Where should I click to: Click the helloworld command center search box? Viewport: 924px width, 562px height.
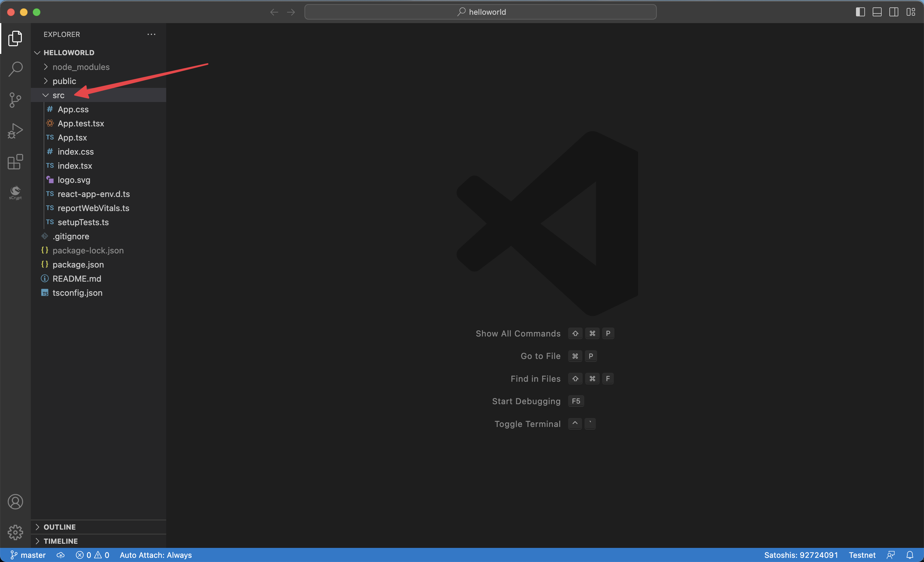point(480,12)
